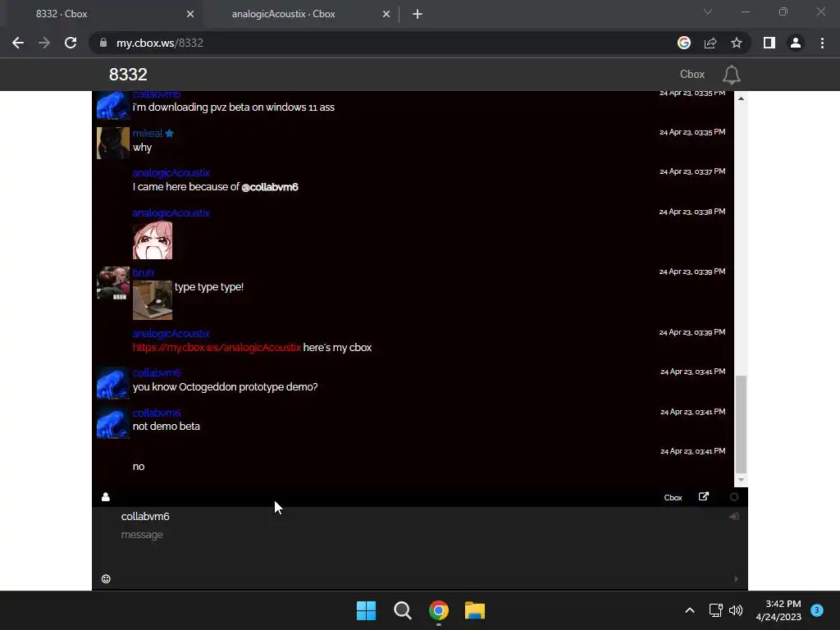Screen dimensions: 840x630
Task: Click the browser back arrow
Action: point(18,43)
